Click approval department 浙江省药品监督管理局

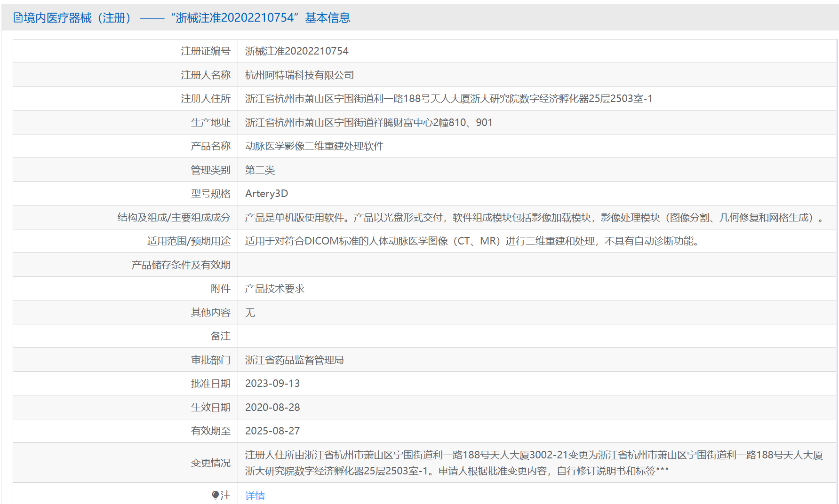click(294, 360)
